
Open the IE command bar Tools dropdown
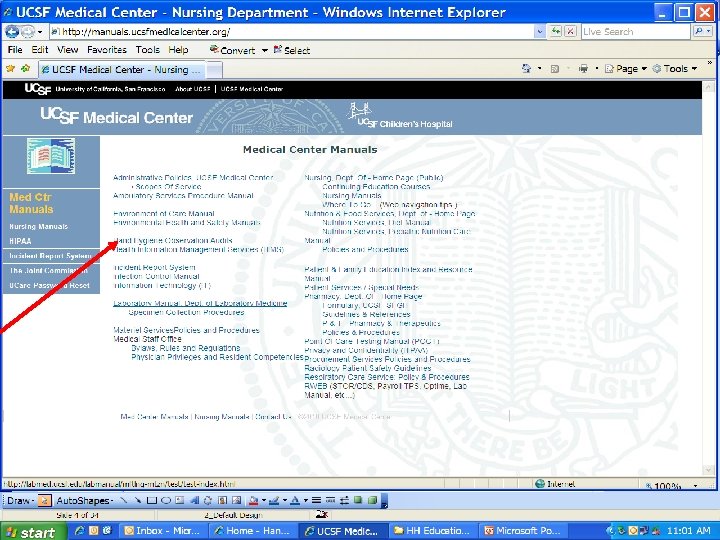pyautogui.click(x=675, y=68)
